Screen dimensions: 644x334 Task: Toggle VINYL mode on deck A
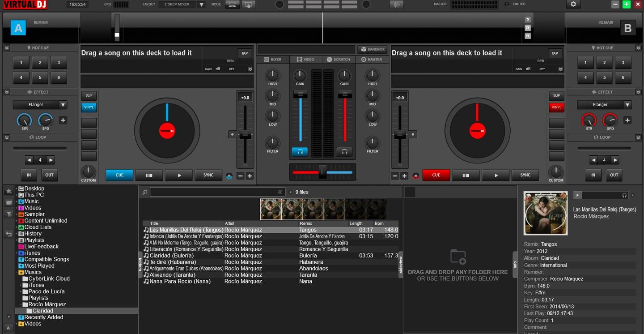[x=89, y=107]
